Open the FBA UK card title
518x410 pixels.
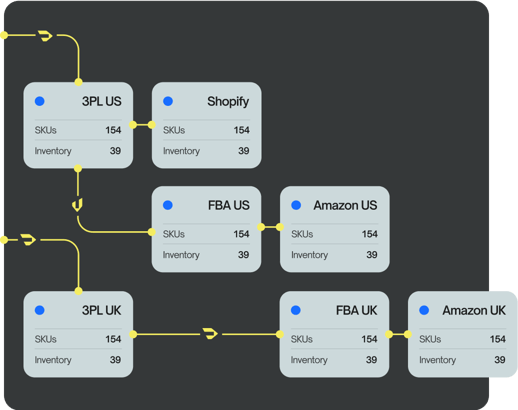coord(357,310)
